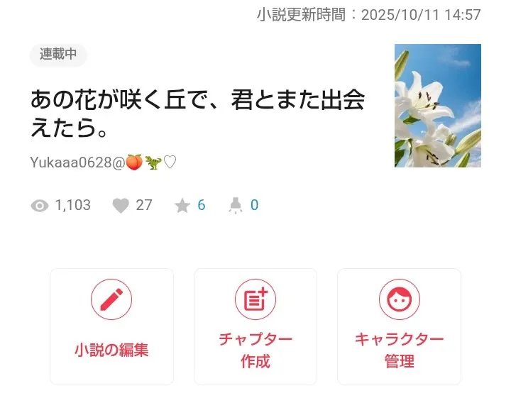
Task: Click the eye icon beside 1,103 views
Action: (x=40, y=206)
